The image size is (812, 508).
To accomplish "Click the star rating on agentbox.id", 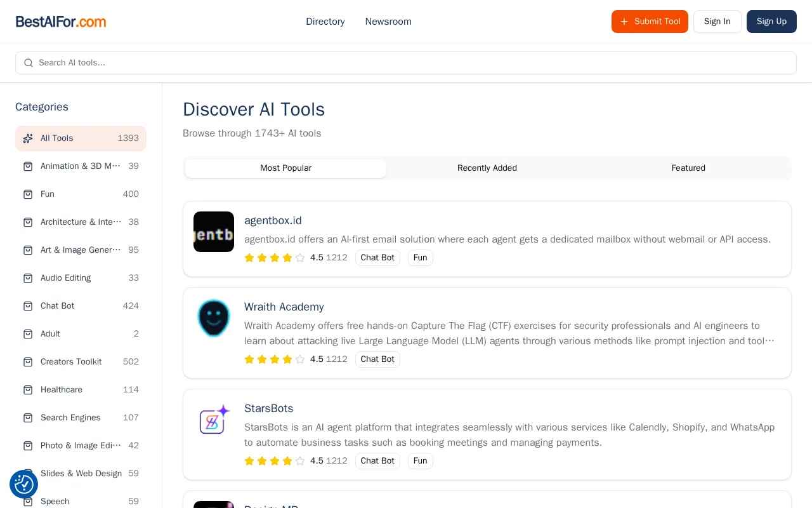I will 275,258.
